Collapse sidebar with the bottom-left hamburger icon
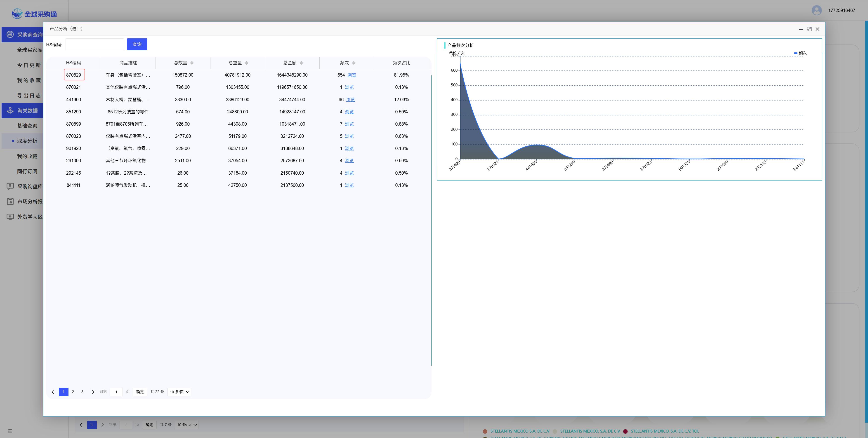 [10, 431]
